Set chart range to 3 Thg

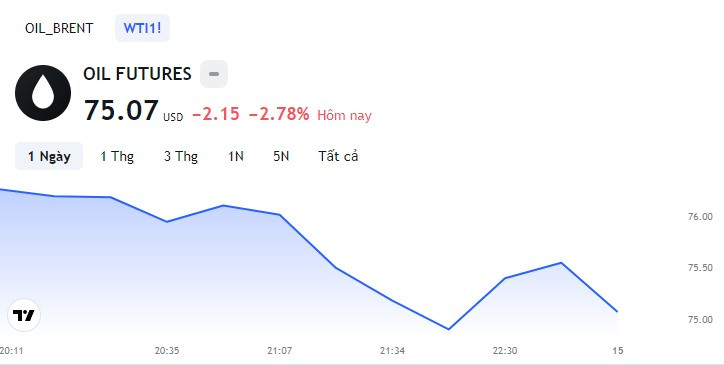pos(181,156)
